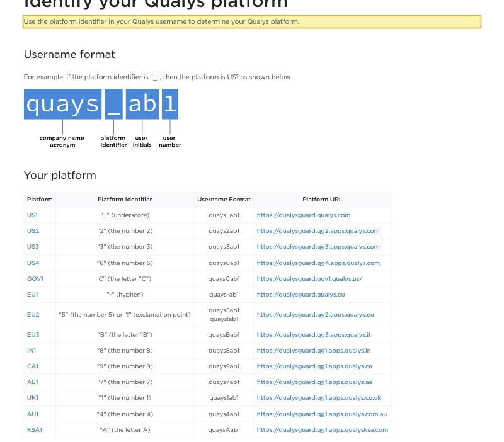Viewport: 504px width, 442px height.
Task: Open the AE1 platform link
Action: [33, 382]
